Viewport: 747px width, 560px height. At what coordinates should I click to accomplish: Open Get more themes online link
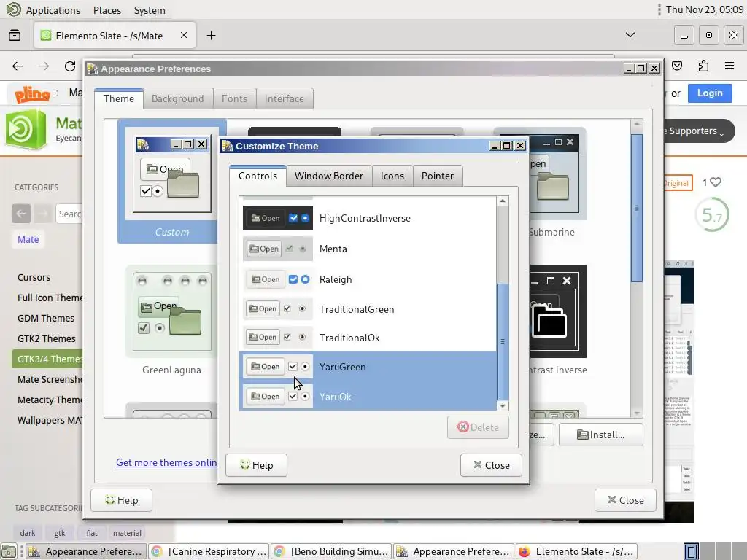pyautogui.click(x=166, y=462)
